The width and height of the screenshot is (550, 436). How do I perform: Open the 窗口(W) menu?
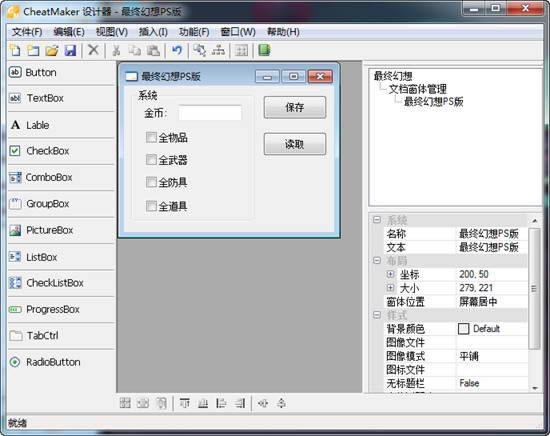pos(238,32)
